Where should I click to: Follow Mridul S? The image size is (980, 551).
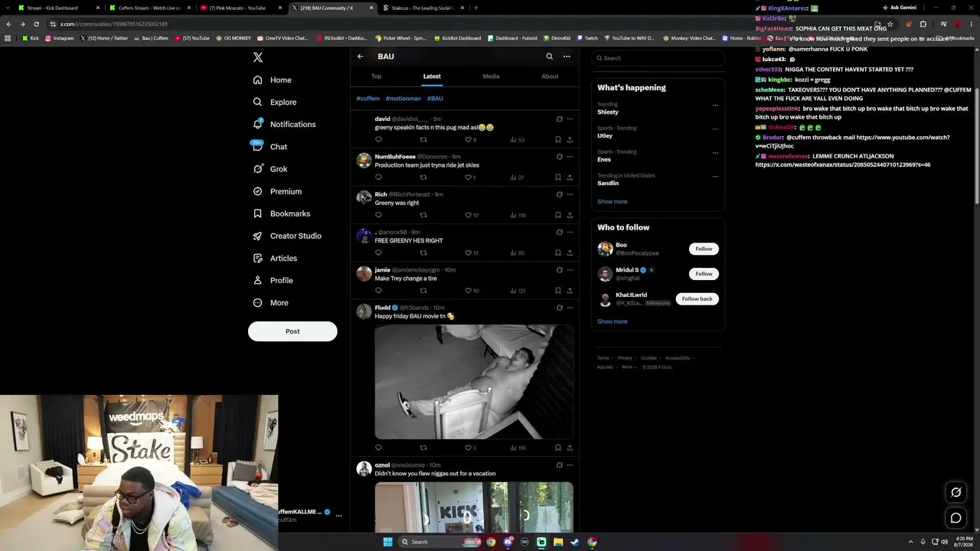[704, 274]
